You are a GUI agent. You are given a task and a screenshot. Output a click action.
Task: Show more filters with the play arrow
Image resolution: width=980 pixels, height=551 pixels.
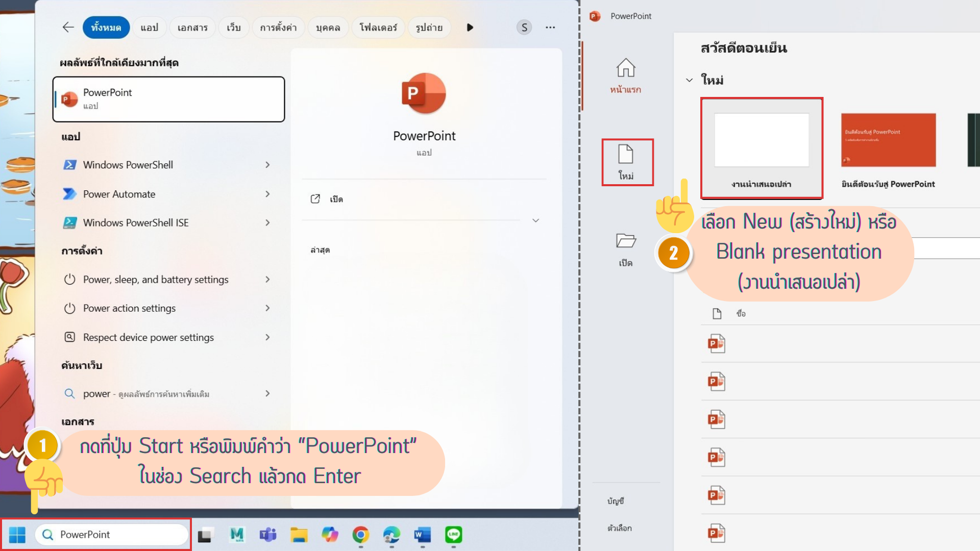tap(470, 28)
